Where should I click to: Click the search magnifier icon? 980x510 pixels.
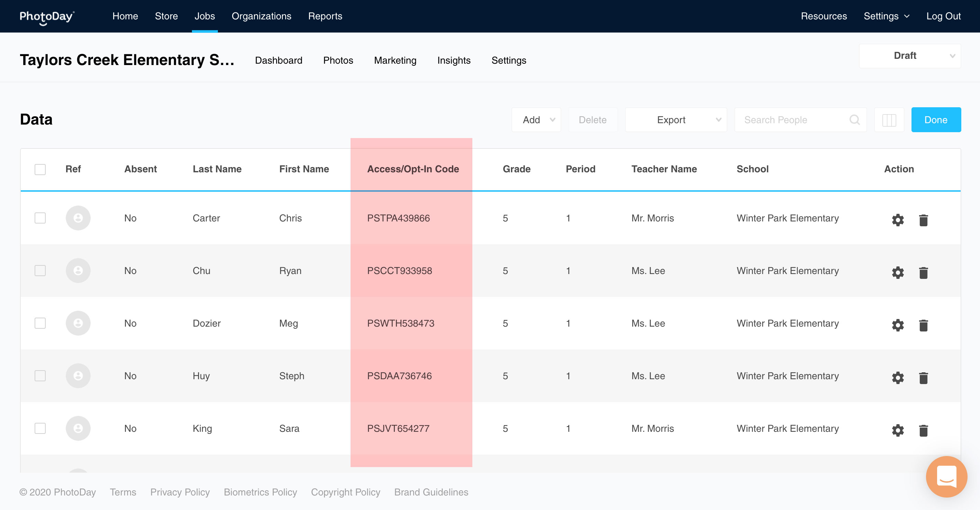854,120
